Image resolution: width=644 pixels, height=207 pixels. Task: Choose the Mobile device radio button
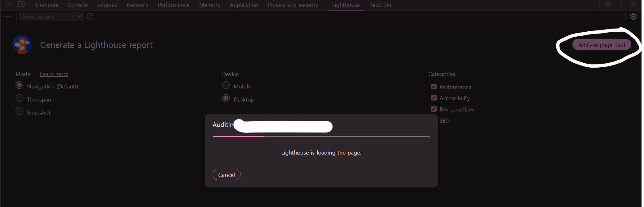pos(226,85)
